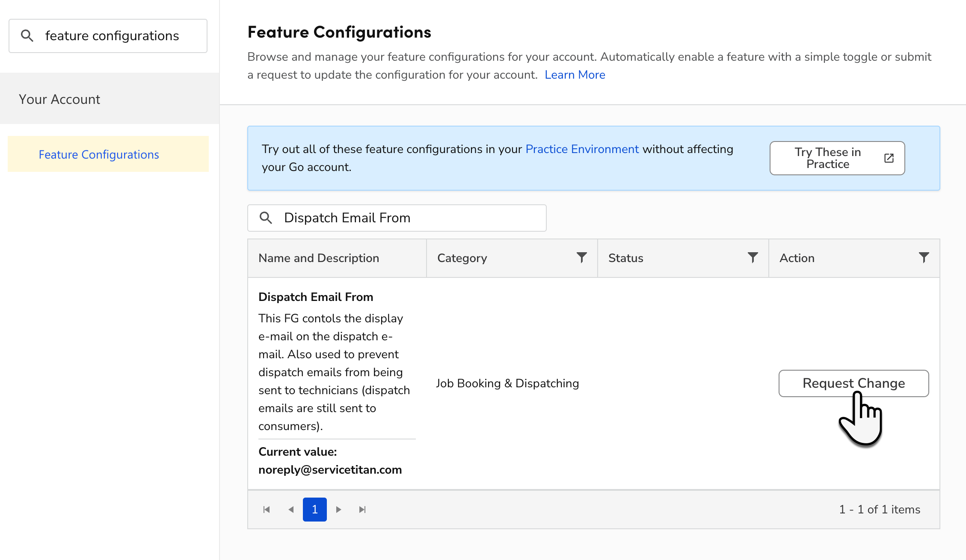Open the Learn More link
966x560 pixels.
coord(575,74)
